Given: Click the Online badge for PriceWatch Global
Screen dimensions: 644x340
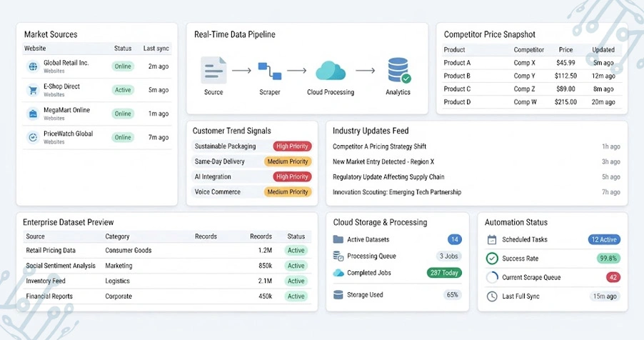Looking at the screenshot, I should coord(123,137).
